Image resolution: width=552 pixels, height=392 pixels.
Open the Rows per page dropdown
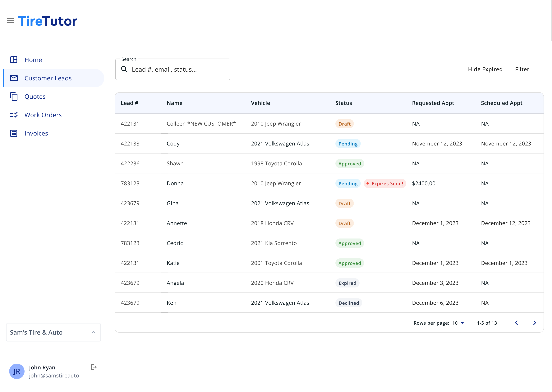pos(458,323)
